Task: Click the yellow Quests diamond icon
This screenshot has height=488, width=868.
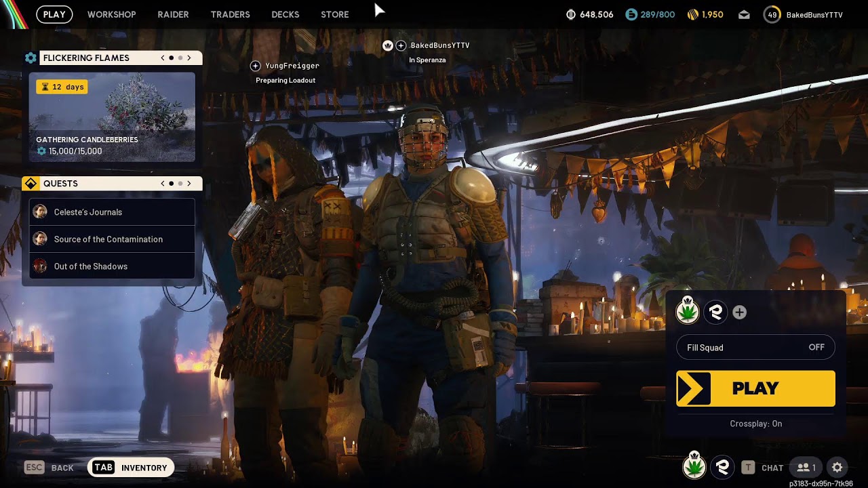Action: [x=31, y=184]
